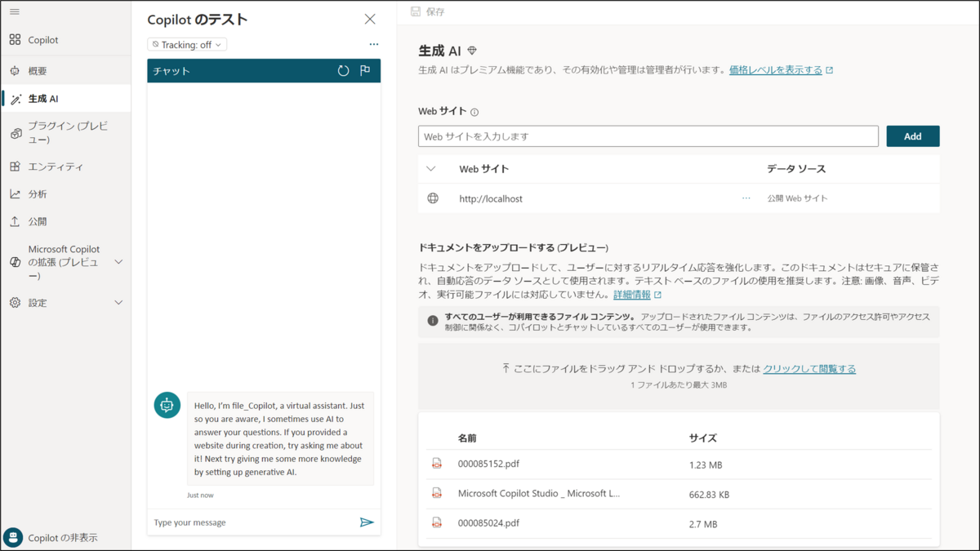The image size is (980, 551).
Task: Open the 公開 menu item
Action: (x=65, y=221)
